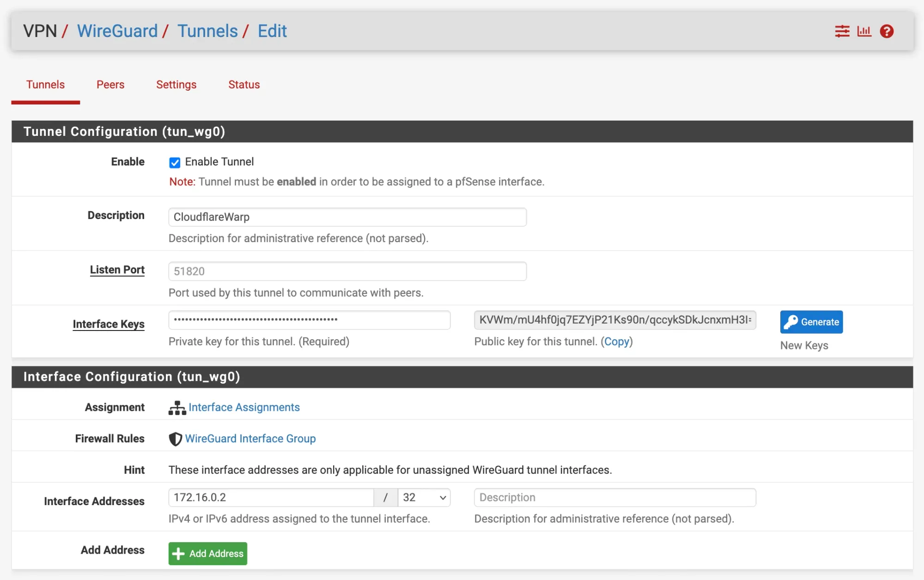The width and height of the screenshot is (924, 580).
Task: Click the shield icon beside WireGuard Interface Group
Action: click(x=175, y=439)
